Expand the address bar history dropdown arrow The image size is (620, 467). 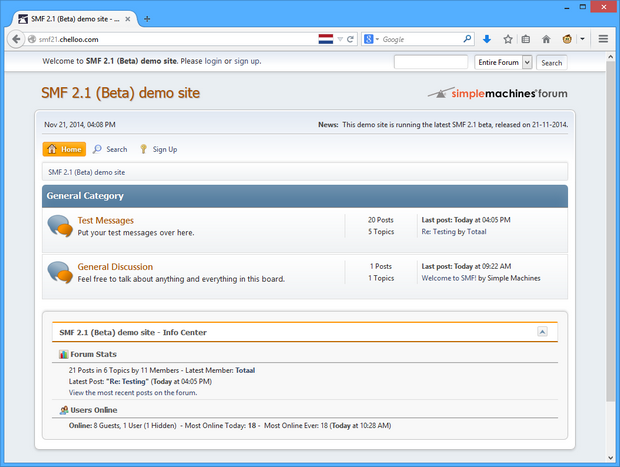tap(340, 39)
